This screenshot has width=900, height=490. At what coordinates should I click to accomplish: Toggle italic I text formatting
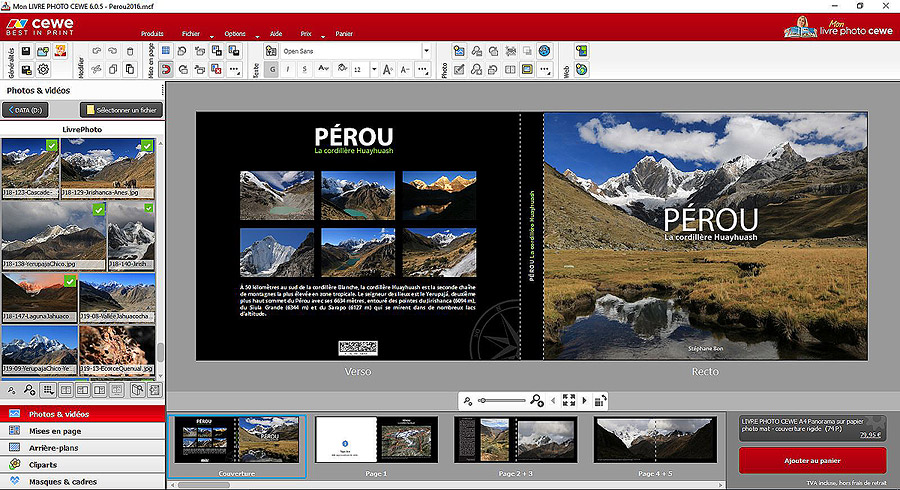[288, 69]
